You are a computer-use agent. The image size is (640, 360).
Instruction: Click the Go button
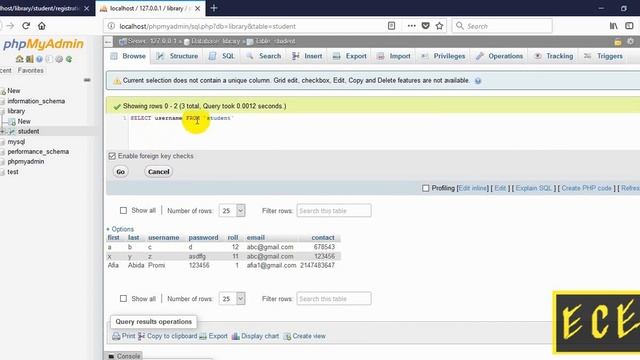[x=120, y=172]
